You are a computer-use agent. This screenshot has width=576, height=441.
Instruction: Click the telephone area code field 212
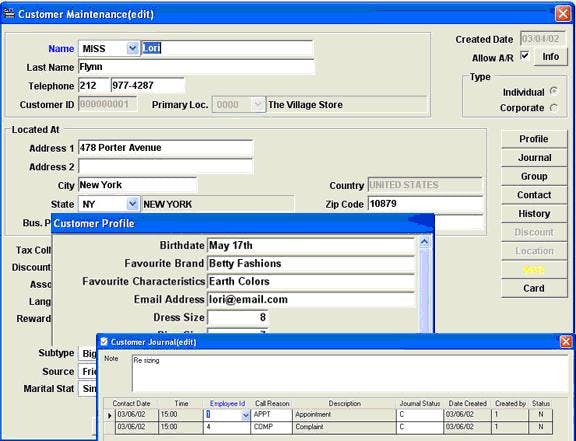94,86
